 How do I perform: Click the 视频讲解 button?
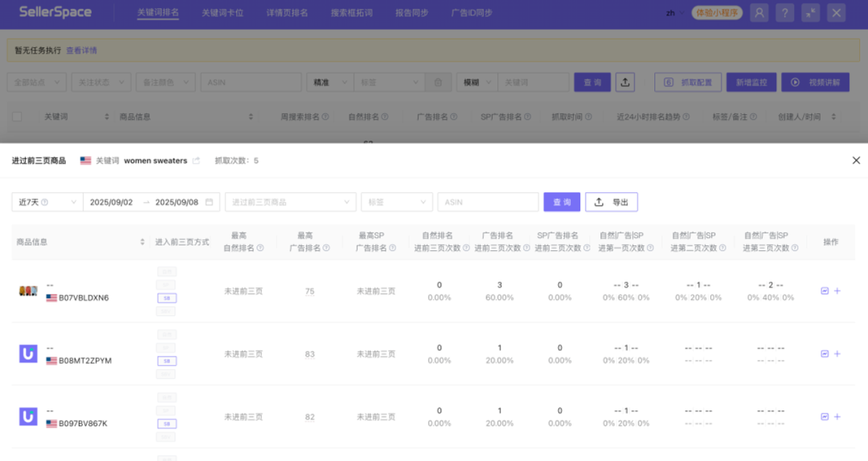[816, 82]
